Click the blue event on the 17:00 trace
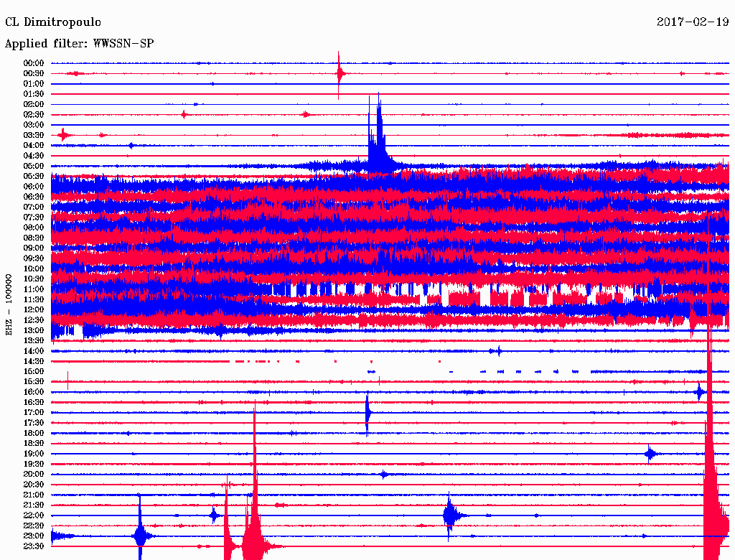The width and height of the screenshot is (735, 560). tap(367, 413)
